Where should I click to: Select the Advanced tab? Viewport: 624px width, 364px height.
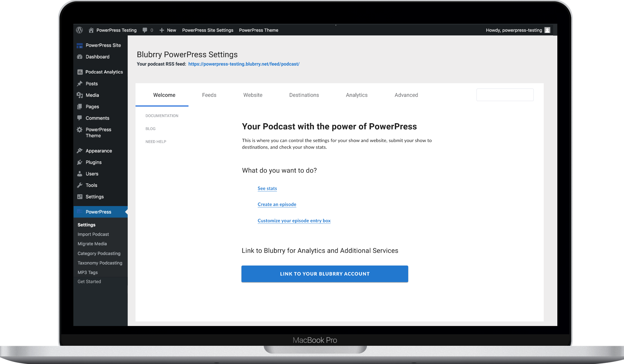pos(406,95)
